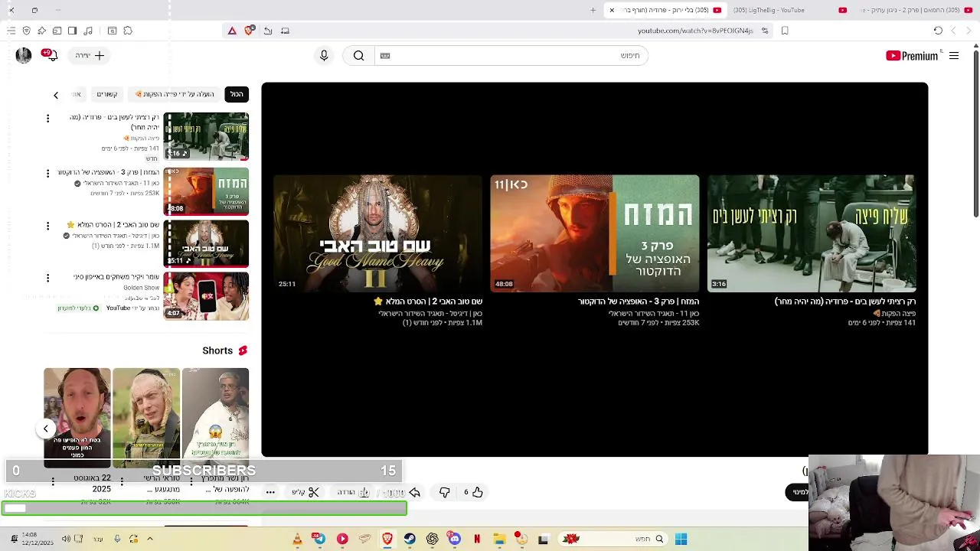Select the קשורים filter chip
Image resolution: width=980 pixels, height=551 pixels.
107,94
